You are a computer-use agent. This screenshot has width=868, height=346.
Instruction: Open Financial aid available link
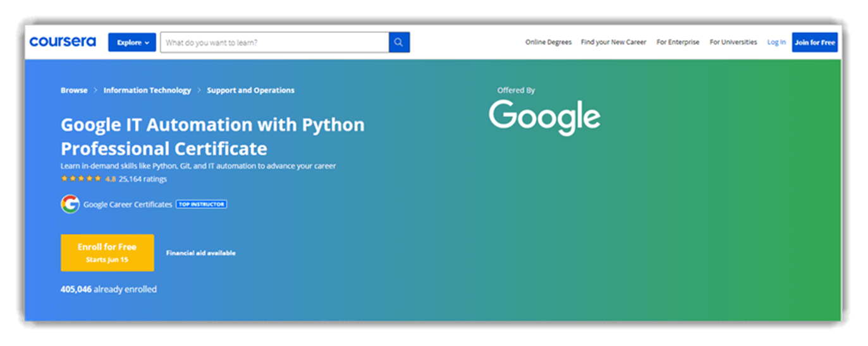click(200, 253)
